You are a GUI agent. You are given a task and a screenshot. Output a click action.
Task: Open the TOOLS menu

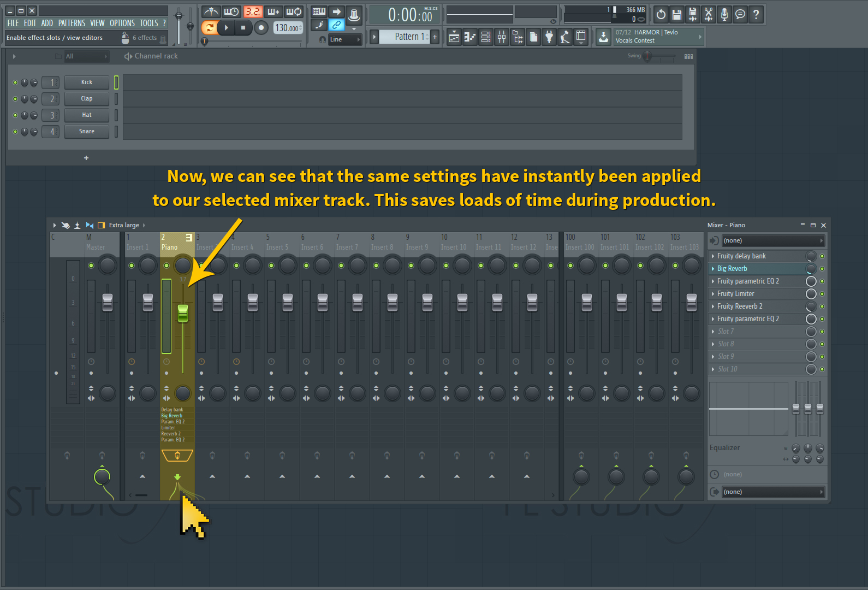(149, 23)
